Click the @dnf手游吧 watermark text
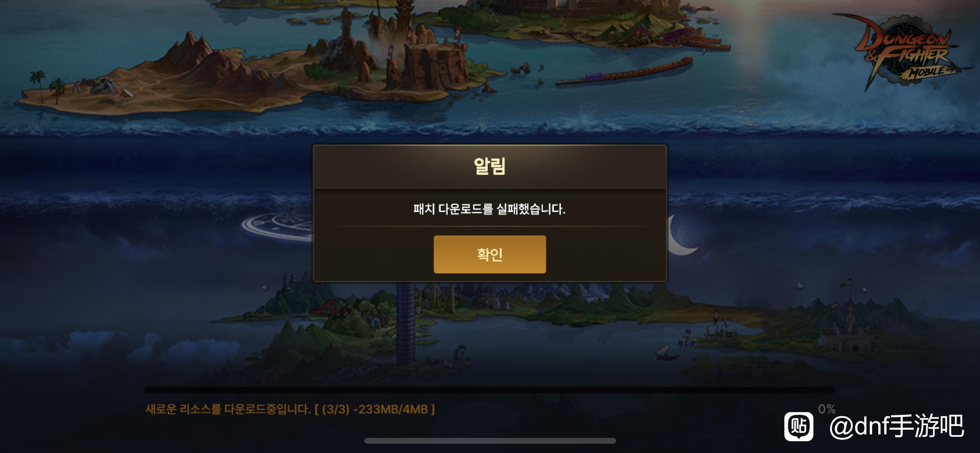The image size is (980, 453). 896,426
